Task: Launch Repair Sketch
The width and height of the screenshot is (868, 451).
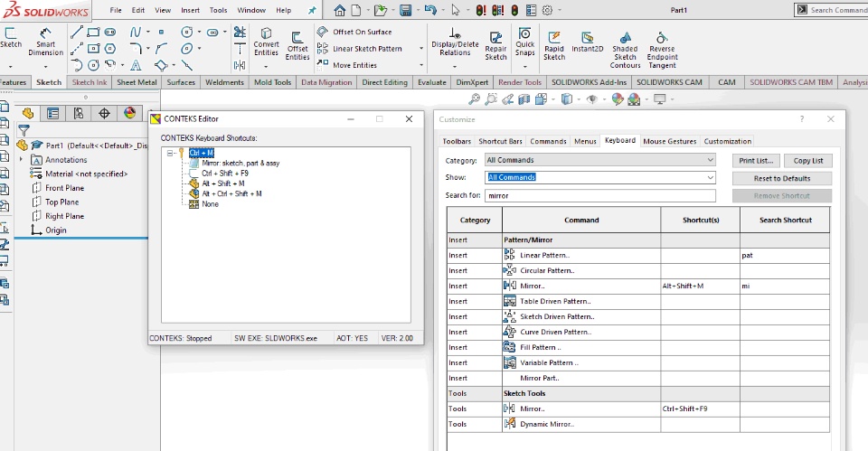Action: click(x=495, y=45)
